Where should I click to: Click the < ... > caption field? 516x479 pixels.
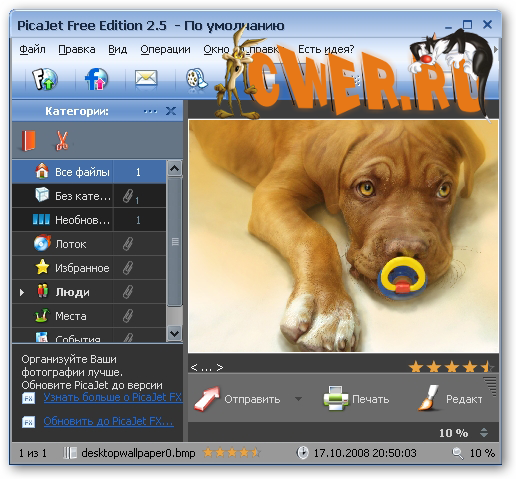click(x=207, y=367)
